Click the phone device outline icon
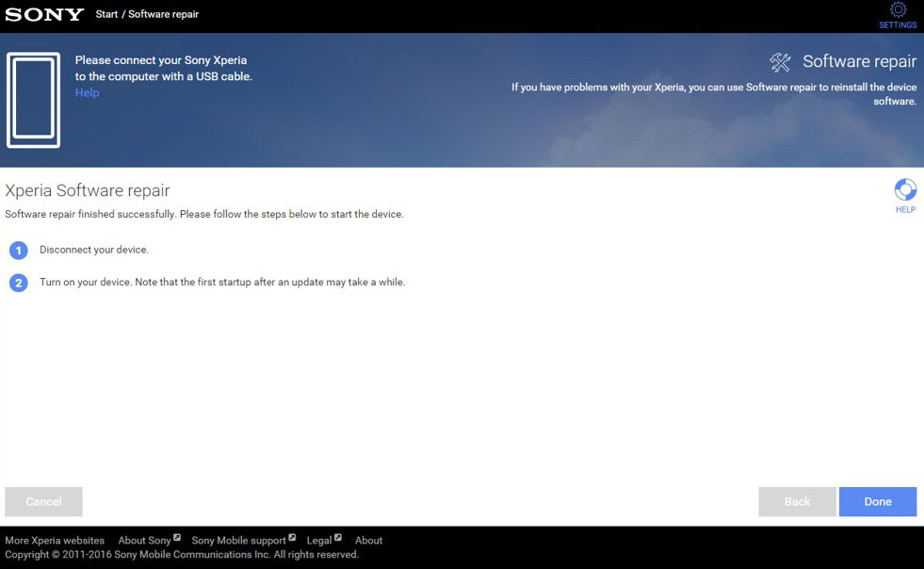 [x=33, y=100]
